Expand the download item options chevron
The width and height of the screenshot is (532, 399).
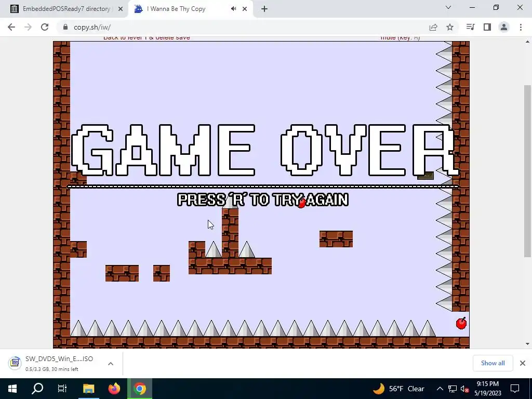pos(111,363)
